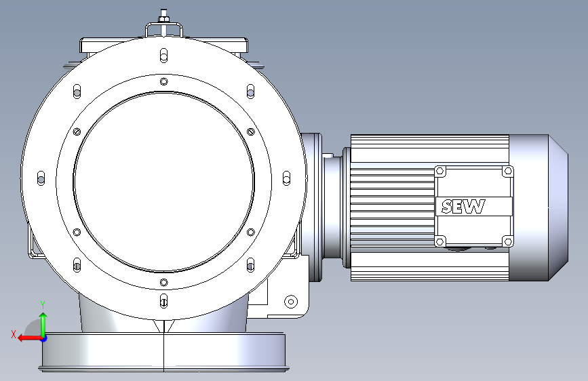Select the blue origin dot of the coordinate triad

(x=44, y=338)
